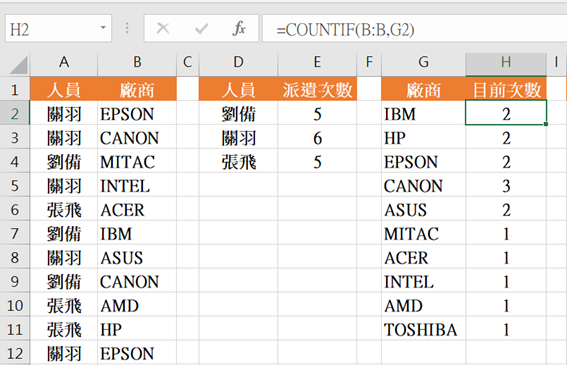The width and height of the screenshot is (567, 365).
Task: Click cell A1 header 人員
Action: pos(64,90)
